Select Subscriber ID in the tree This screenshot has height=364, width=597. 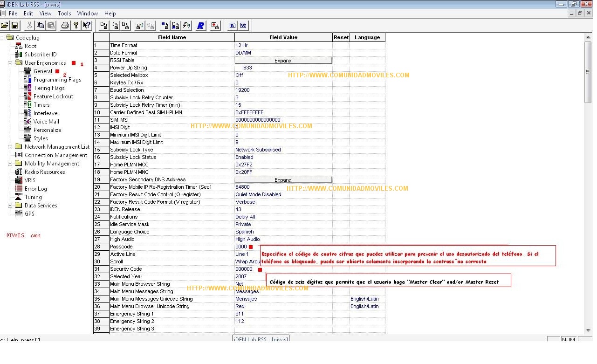(41, 55)
